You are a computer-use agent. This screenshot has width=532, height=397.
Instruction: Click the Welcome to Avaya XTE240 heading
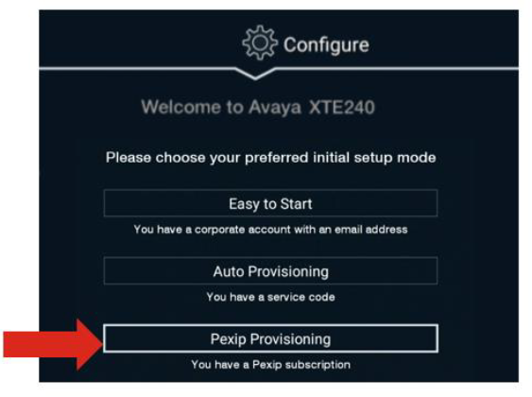point(258,107)
